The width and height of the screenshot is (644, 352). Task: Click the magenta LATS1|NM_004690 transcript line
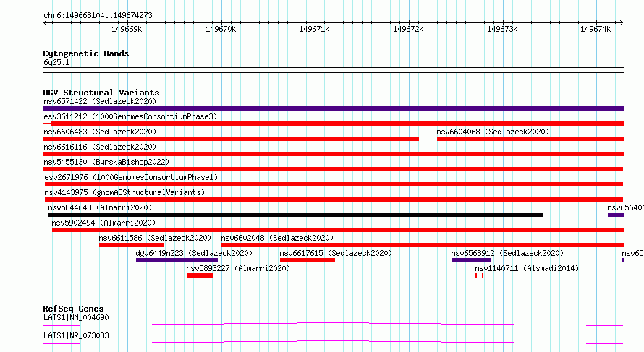(333, 324)
